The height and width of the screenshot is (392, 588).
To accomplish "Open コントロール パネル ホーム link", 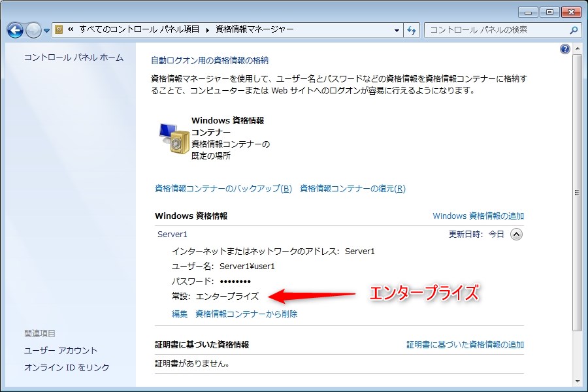I will pyautogui.click(x=73, y=57).
